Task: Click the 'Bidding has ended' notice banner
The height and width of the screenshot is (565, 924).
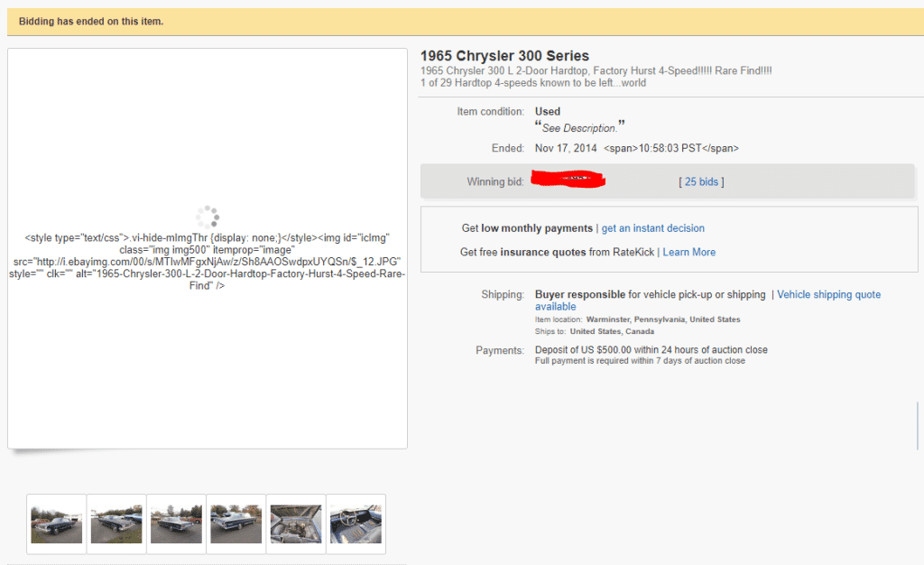Action: [91, 22]
